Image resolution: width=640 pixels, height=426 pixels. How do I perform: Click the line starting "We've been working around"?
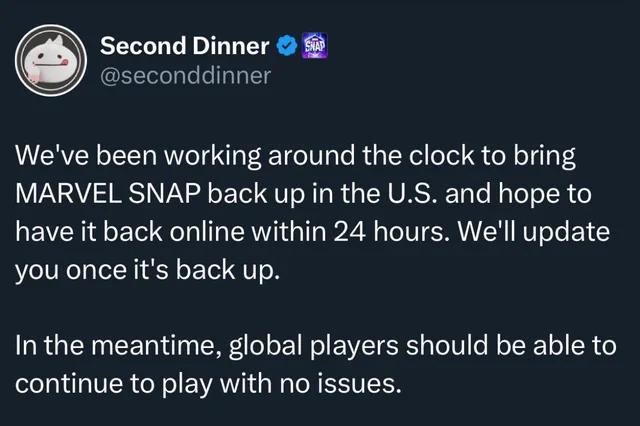[x=296, y=156]
